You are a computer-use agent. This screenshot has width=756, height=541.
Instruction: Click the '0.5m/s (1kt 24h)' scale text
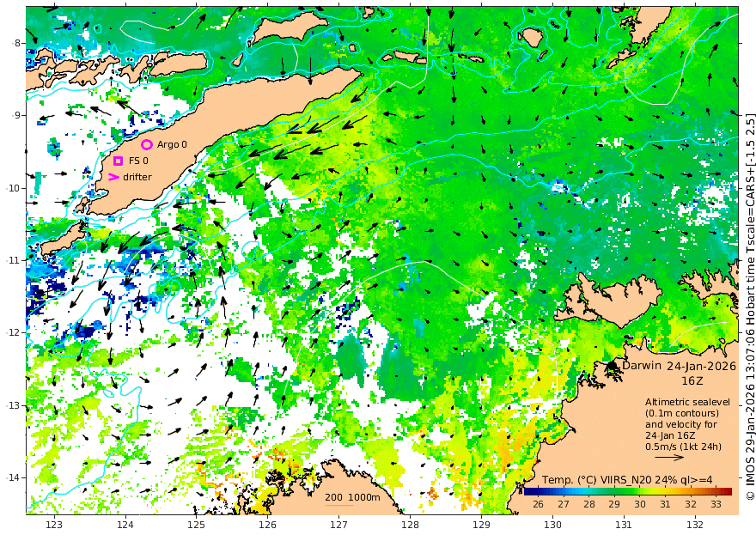(x=683, y=447)
